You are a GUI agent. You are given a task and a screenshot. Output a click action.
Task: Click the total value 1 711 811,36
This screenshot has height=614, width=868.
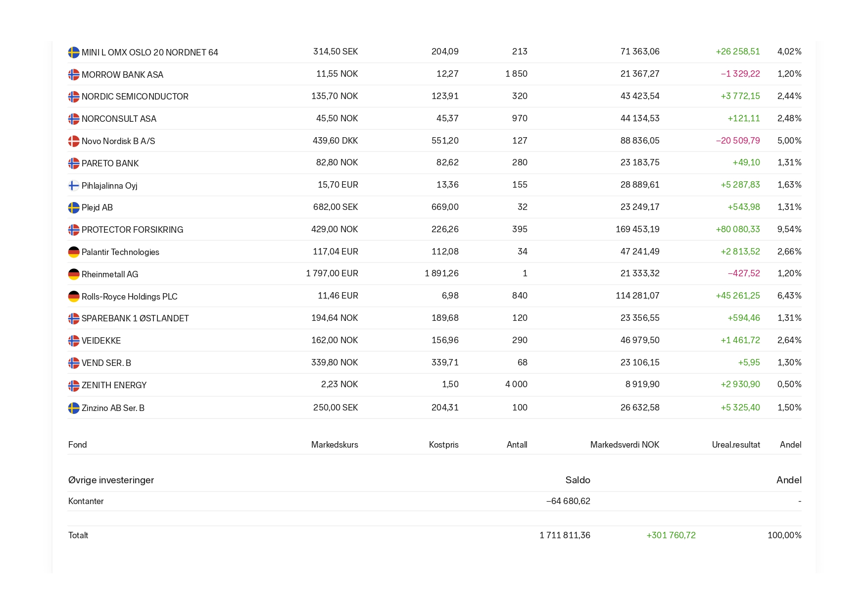(565, 535)
